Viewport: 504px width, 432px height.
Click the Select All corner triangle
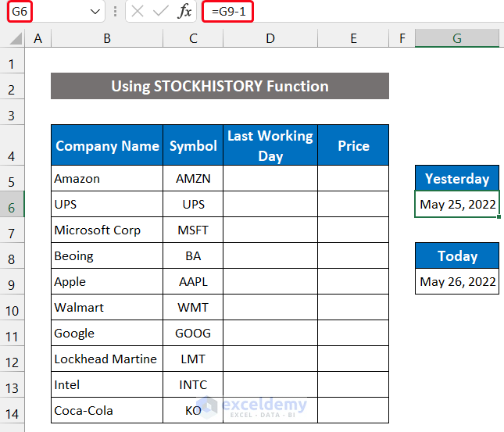(x=13, y=38)
